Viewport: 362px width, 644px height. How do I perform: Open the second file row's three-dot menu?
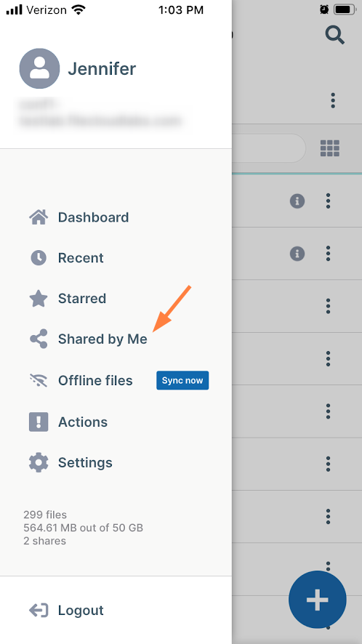coord(328,254)
